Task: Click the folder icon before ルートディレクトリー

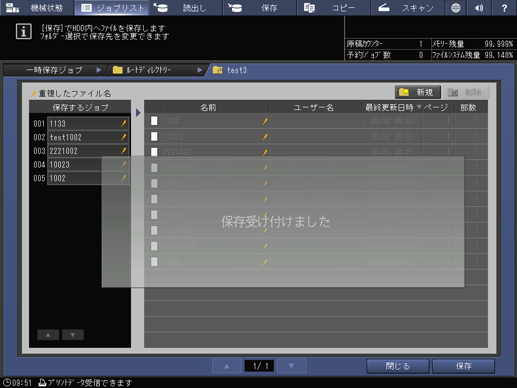Action: coord(117,70)
